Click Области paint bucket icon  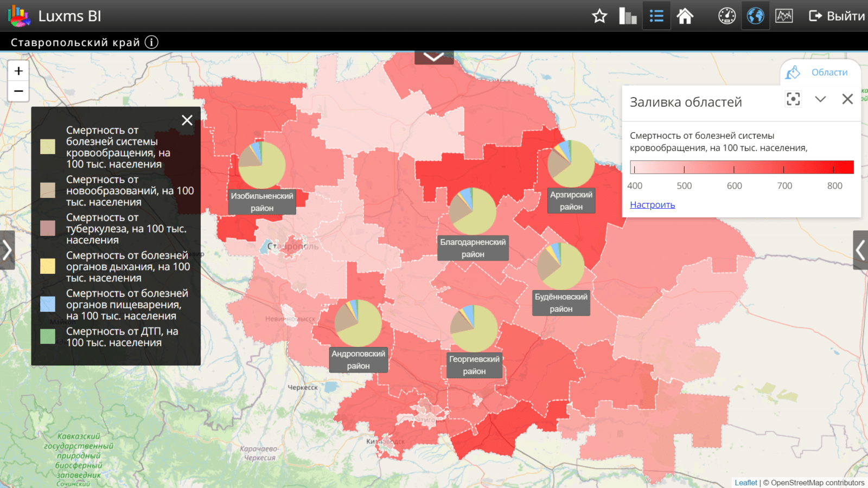click(x=793, y=72)
